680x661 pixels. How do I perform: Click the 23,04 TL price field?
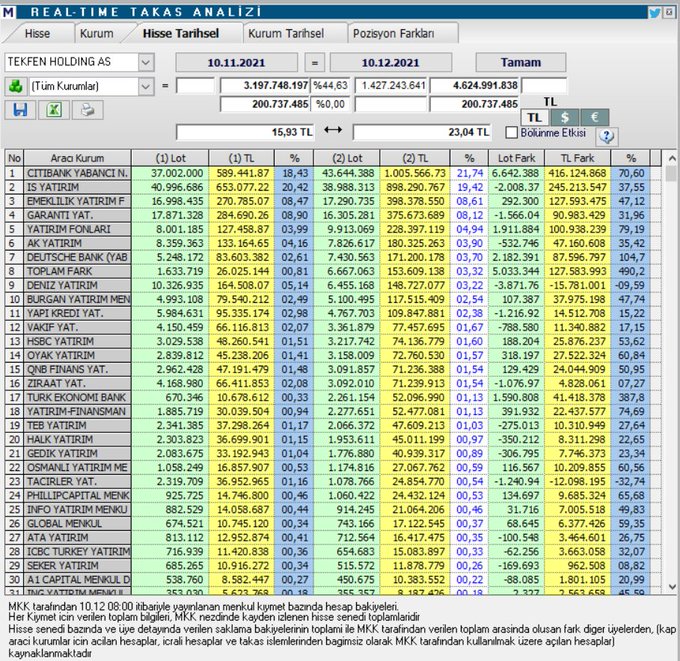(x=422, y=132)
